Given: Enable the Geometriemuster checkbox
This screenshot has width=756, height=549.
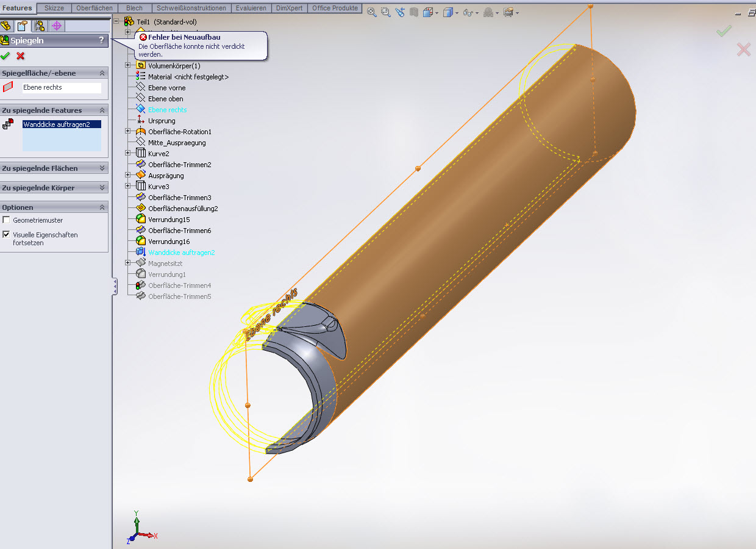Looking at the screenshot, I should [x=7, y=220].
